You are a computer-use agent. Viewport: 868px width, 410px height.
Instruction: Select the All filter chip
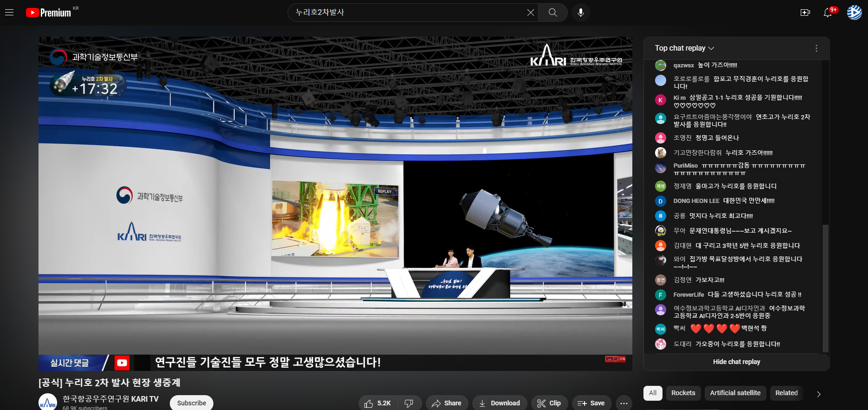653,393
